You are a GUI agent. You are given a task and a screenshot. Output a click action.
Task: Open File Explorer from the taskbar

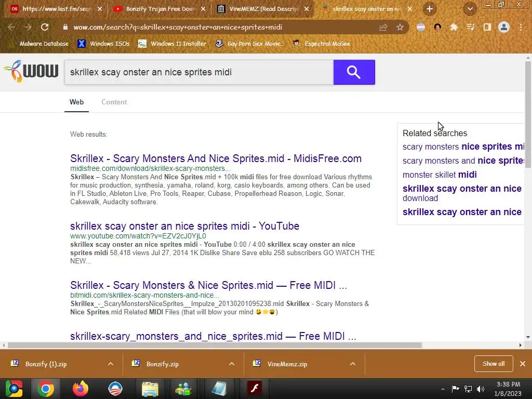pyautogui.click(x=150, y=389)
